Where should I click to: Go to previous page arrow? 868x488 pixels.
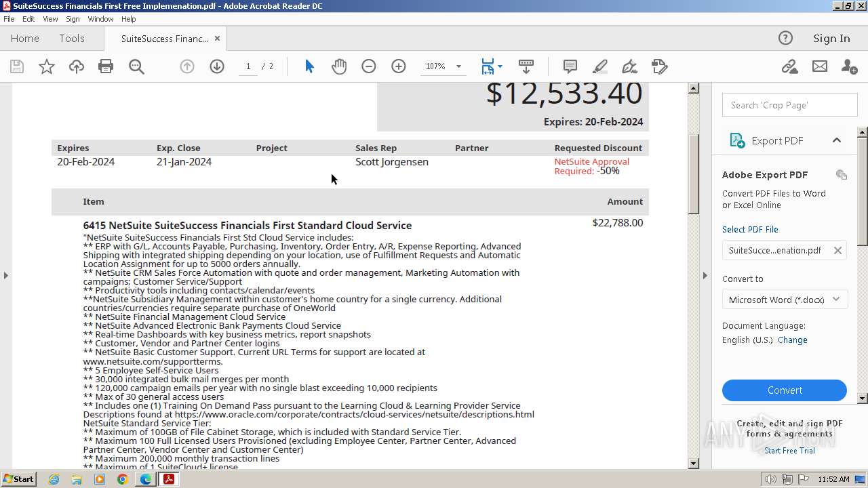187,66
